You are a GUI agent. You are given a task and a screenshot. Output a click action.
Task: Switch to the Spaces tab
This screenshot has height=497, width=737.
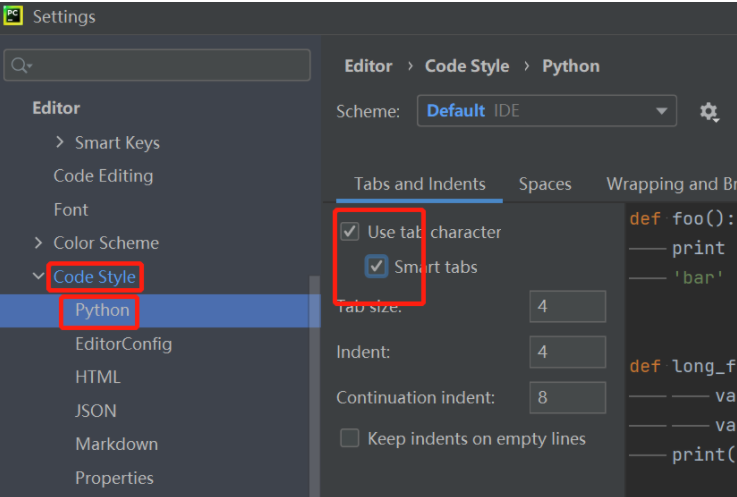click(545, 184)
